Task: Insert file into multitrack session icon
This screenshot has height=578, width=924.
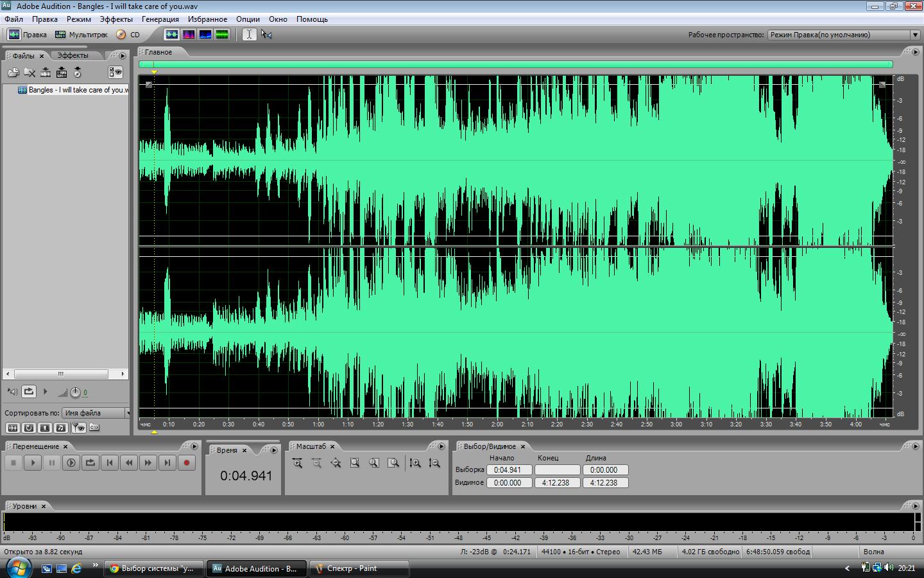Action: 62,73
